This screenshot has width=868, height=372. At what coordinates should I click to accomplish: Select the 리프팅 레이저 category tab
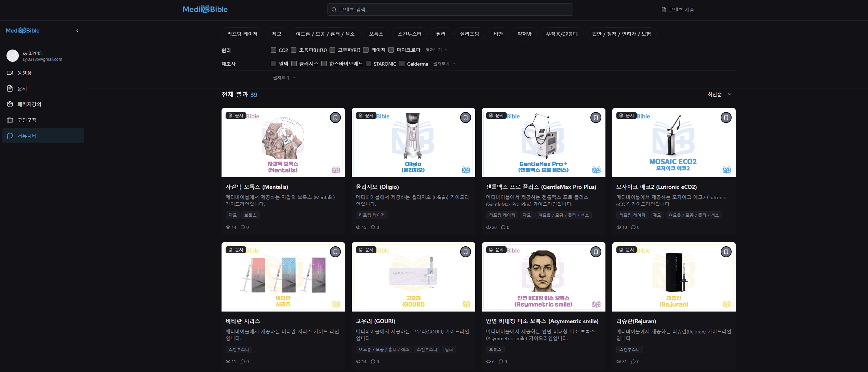click(242, 34)
